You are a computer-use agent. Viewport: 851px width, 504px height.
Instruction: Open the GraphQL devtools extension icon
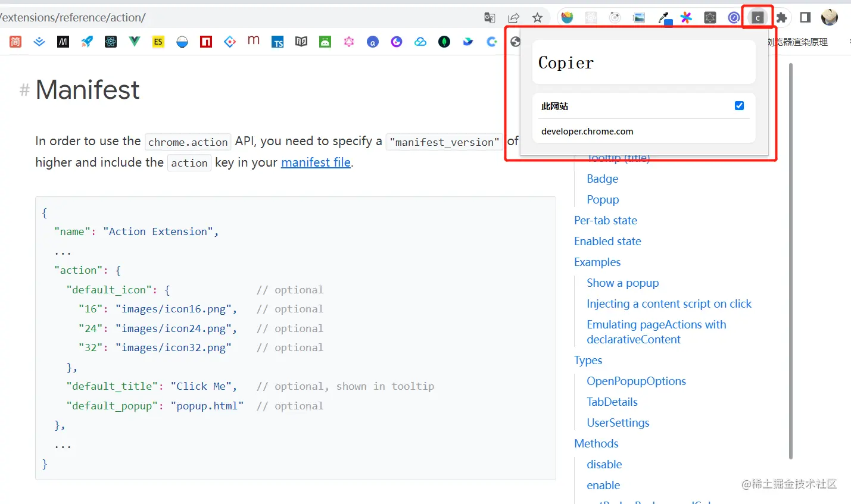tap(710, 18)
